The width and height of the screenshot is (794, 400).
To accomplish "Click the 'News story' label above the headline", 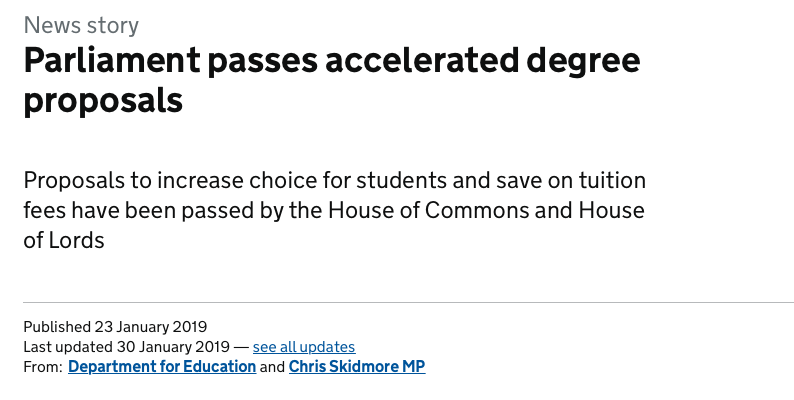I will click(x=81, y=25).
